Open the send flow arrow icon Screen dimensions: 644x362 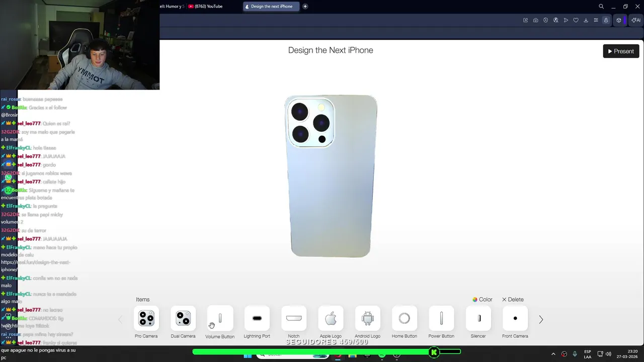[x=566, y=20]
